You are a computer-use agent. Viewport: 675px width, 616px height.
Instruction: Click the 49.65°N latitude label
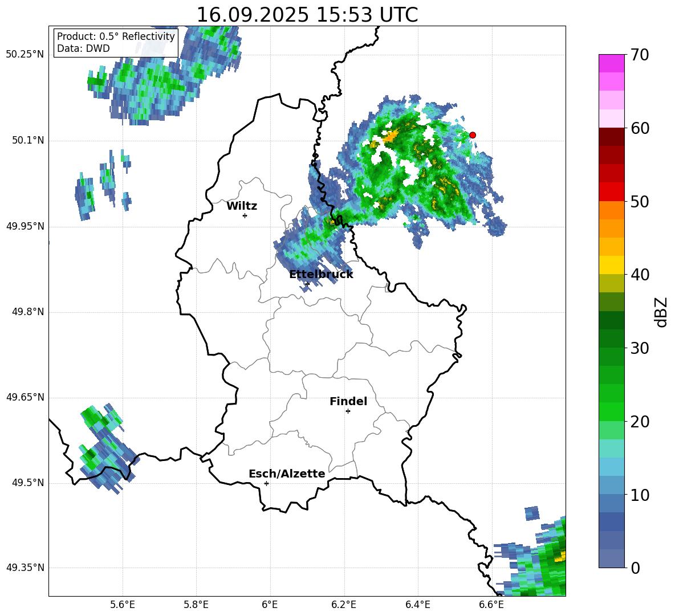click(x=25, y=397)
